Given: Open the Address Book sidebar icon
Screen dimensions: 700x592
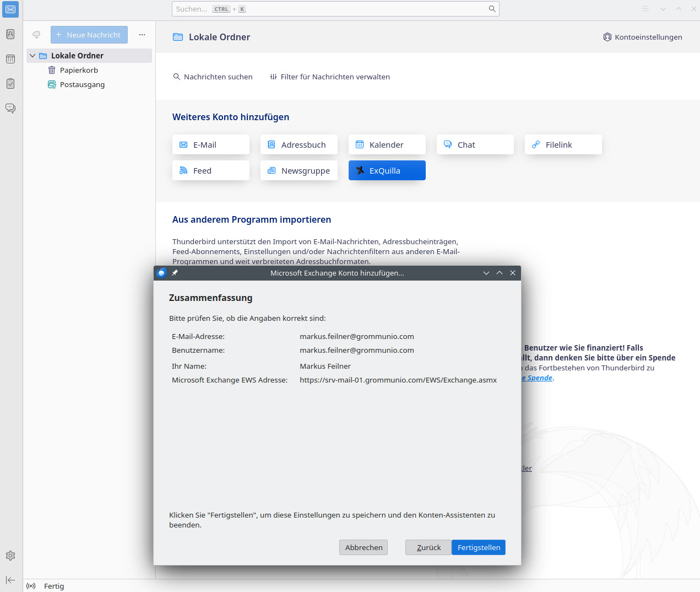Looking at the screenshot, I should 10,34.
